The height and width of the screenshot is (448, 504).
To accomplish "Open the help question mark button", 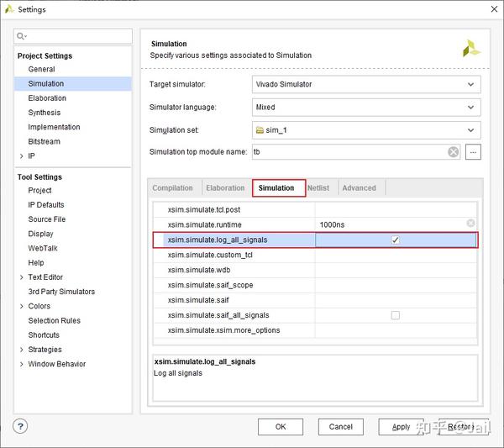I will click(x=20, y=426).
